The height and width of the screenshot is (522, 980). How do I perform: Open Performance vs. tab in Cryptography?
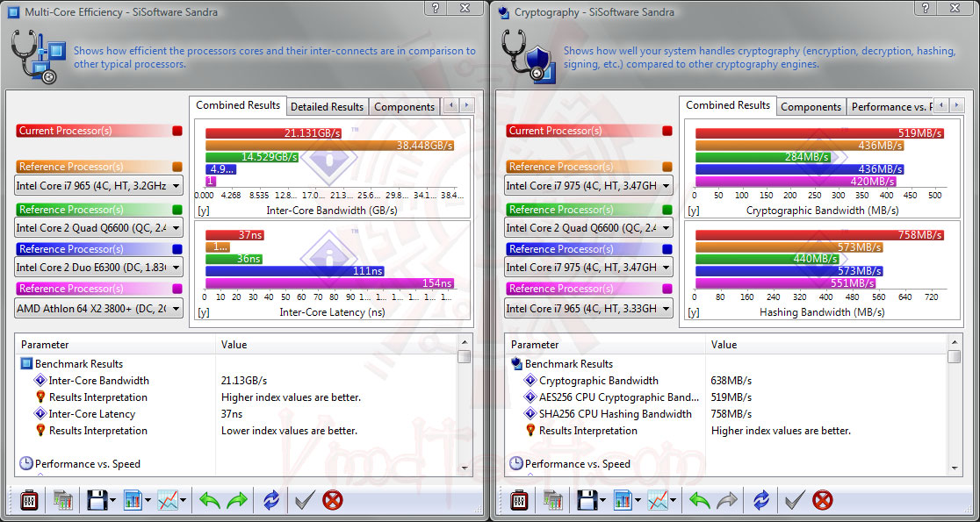pos(890,107)
